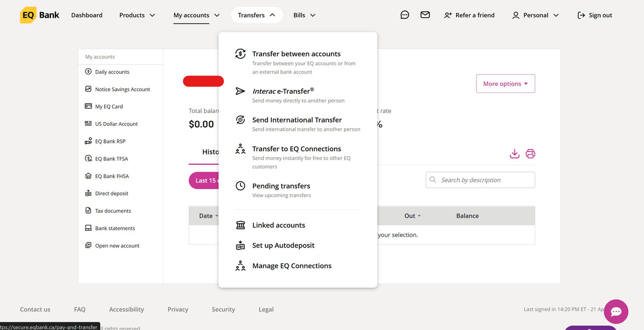The height and width of the screenshot is (330, 644).
Task: Click the Manage EQ Connections people icon
Action: [240, 266]
